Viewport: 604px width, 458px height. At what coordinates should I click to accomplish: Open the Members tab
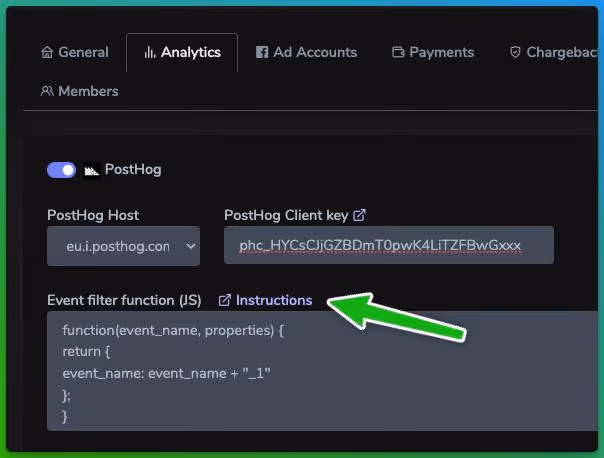[80, 91]
